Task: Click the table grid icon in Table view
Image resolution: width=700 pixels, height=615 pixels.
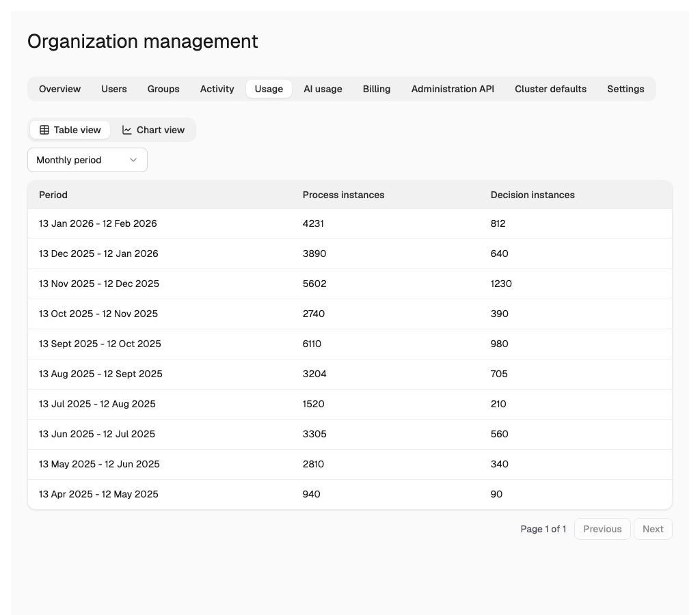Action: [44, 130]
